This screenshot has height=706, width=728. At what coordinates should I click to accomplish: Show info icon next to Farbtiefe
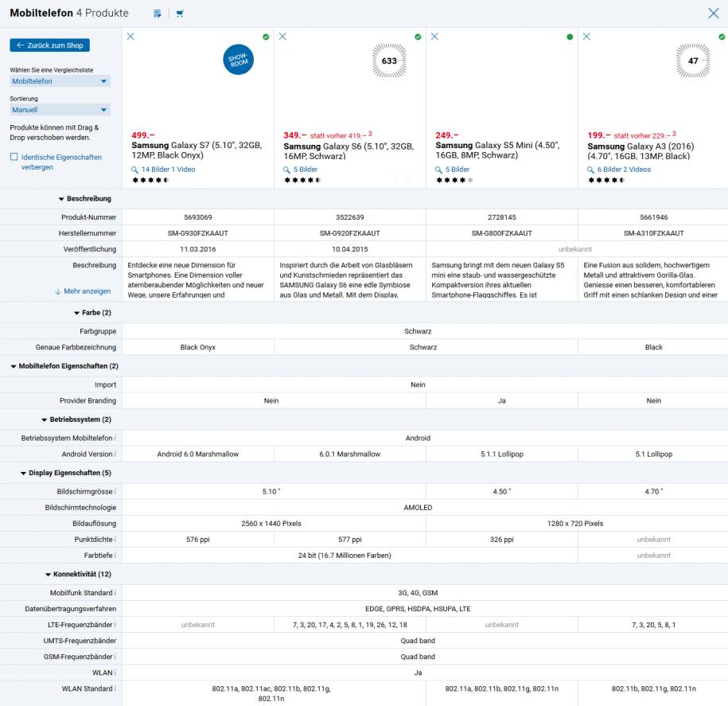115,556
